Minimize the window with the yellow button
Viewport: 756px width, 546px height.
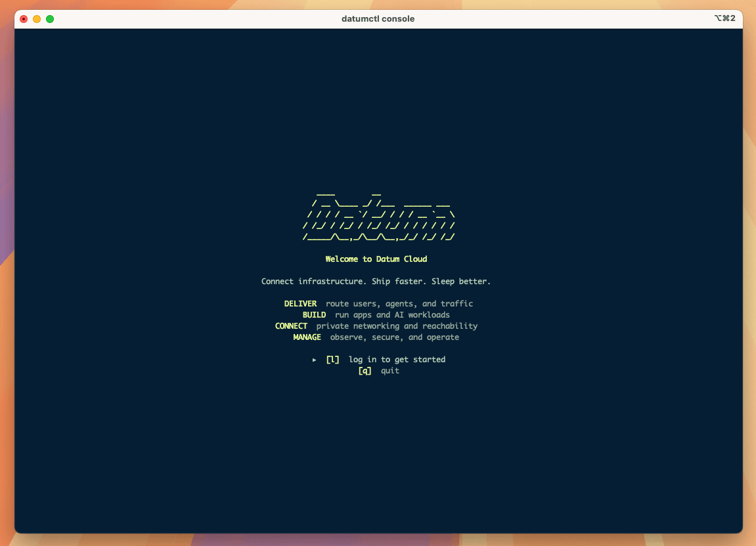[x=37, y=19]
